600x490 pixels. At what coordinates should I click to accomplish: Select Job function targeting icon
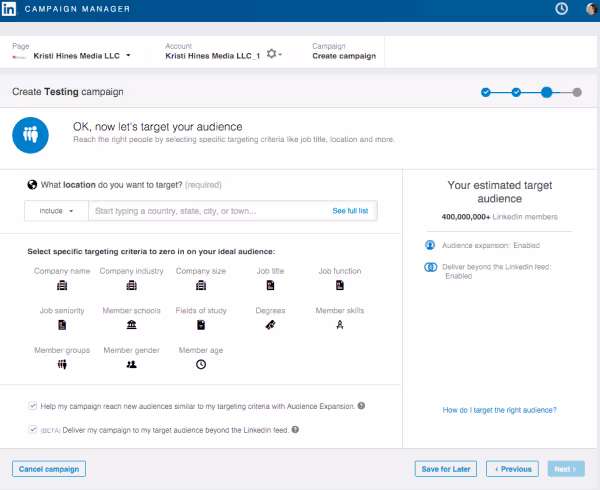(340, 285)
